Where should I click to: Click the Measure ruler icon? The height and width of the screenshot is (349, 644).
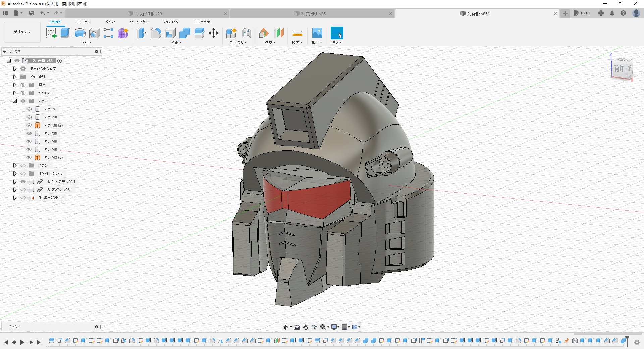pyautogui.click(x=297, y=33)
